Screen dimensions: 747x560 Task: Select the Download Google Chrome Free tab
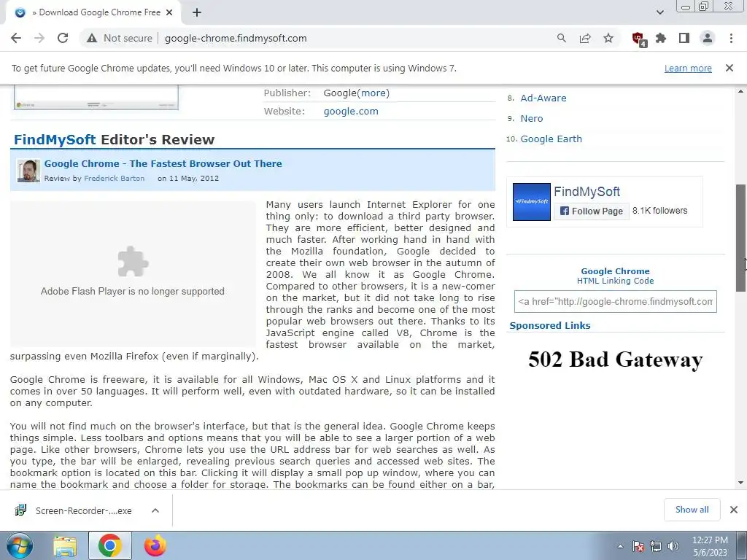pyautogui.click(x=93, y=13)
